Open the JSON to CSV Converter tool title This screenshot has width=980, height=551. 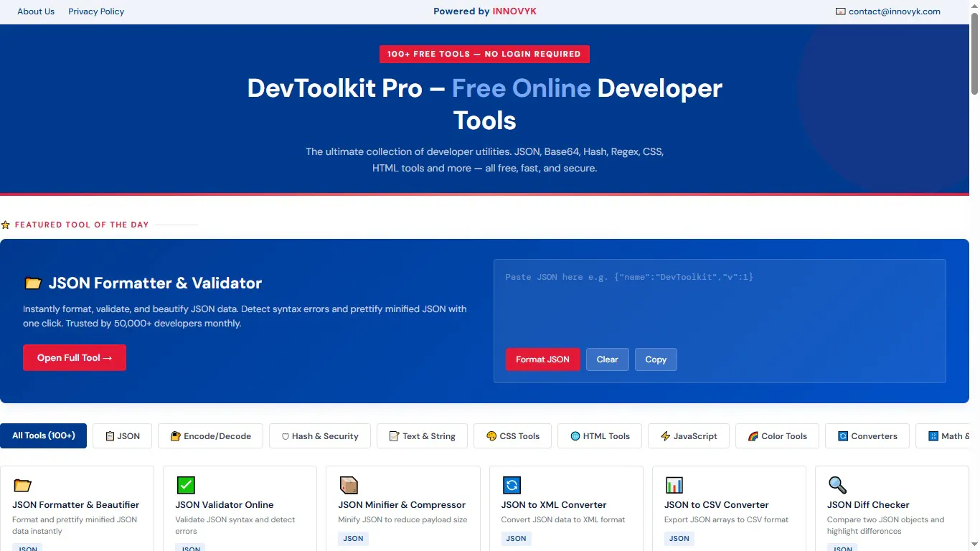[717, 505]
